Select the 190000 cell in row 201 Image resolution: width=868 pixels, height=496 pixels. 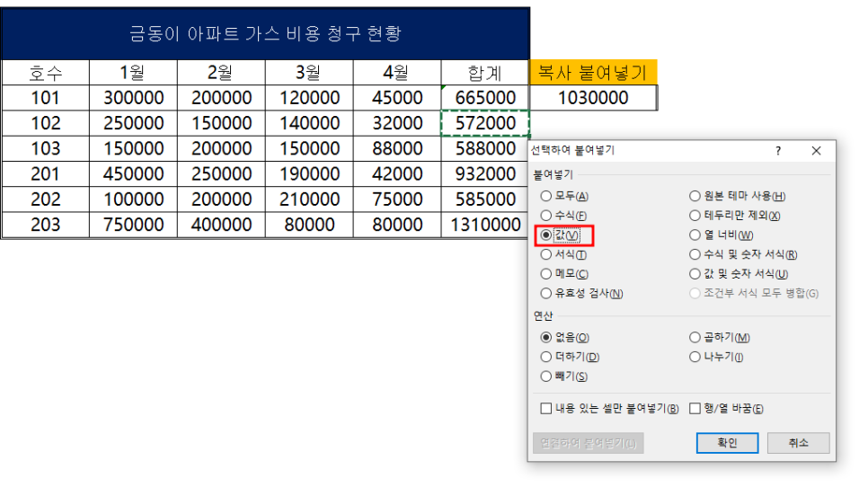309,173
